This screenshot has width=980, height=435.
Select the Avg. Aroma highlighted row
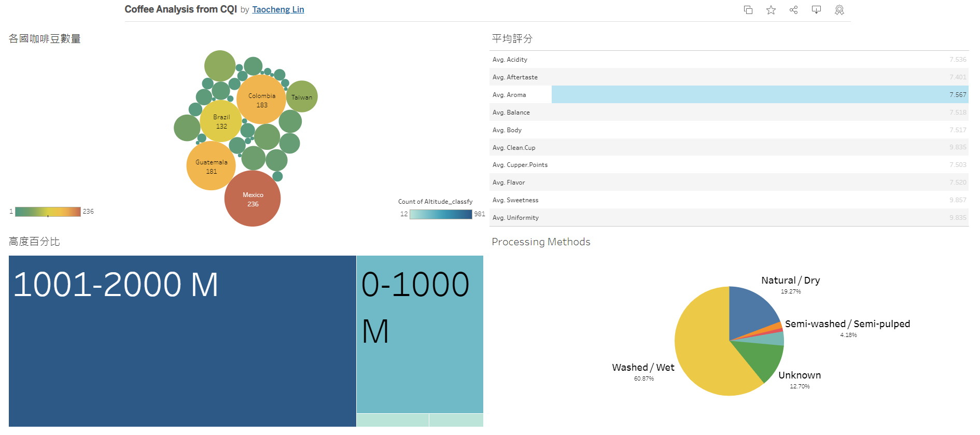[729, 94]
